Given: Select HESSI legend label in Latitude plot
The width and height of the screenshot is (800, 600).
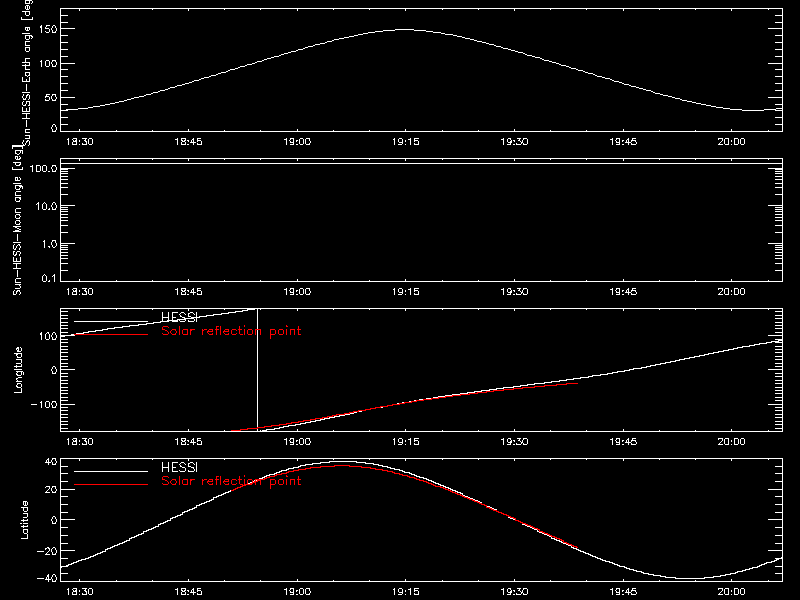Looking at the screenshot, I should (x=179, y=467).
